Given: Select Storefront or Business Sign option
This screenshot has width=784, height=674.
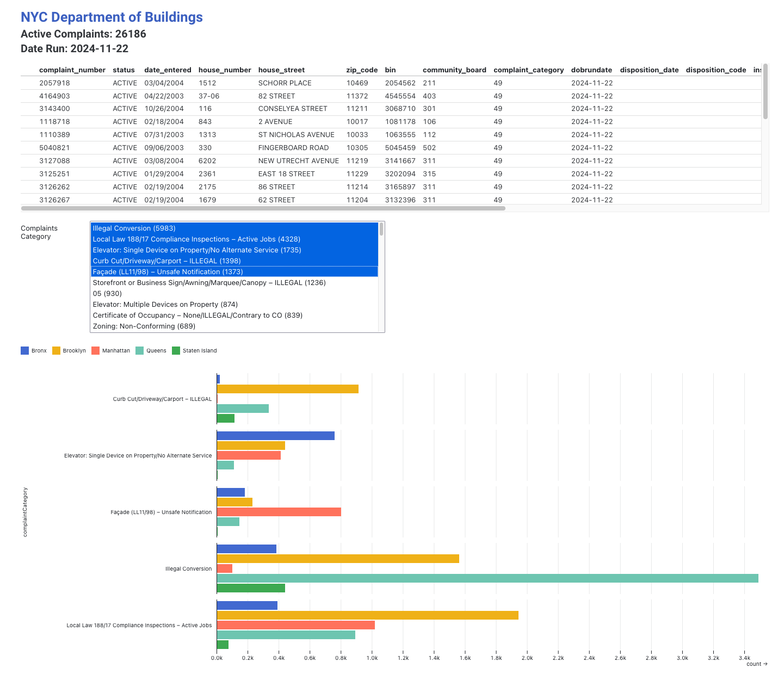Looking at the screenshot, I should pos(209,283).
